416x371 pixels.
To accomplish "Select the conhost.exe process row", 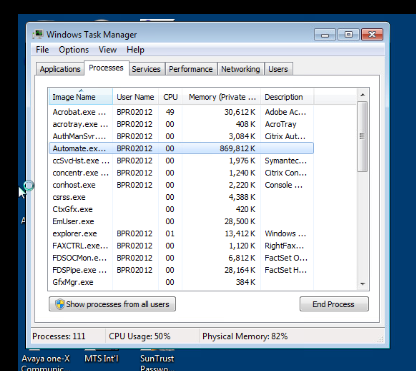I will click(181, 185).
